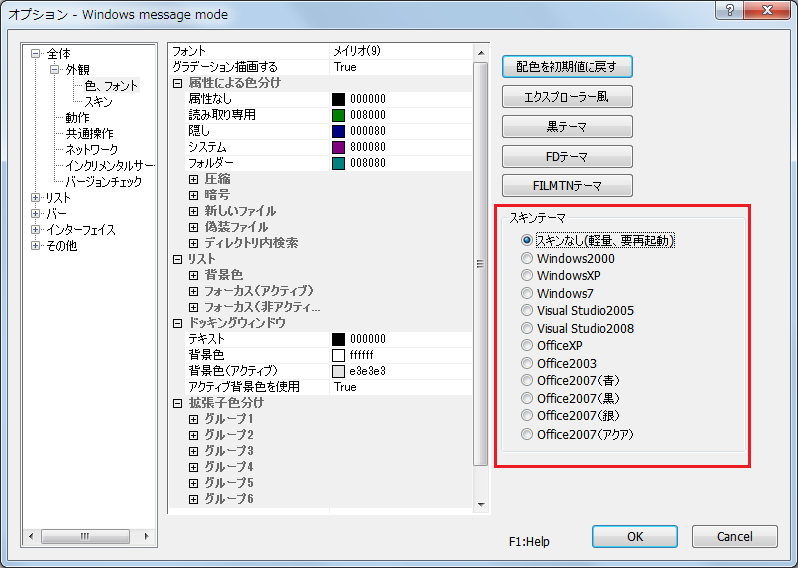Open the ネットワーク settings tree item
Viewport: 798px width, 568px height.
click(x=91, y=150)
